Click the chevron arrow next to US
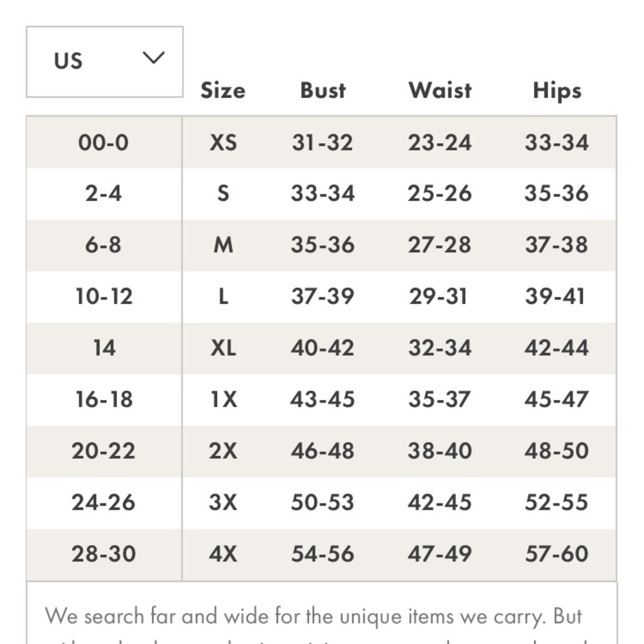This screenshot has width=644, height=644. coord(154,58)
